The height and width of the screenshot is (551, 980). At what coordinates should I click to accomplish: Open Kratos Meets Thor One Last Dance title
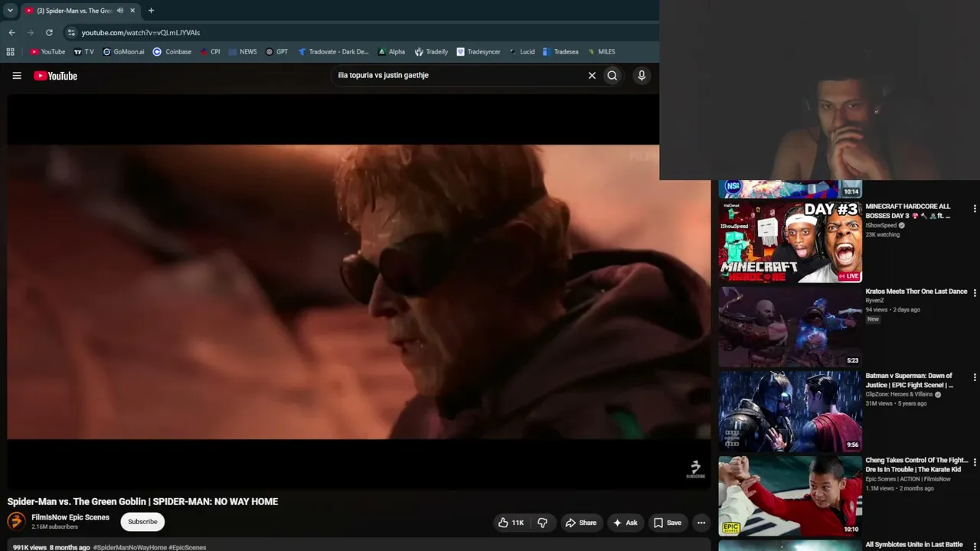click(x=916, y=292)
